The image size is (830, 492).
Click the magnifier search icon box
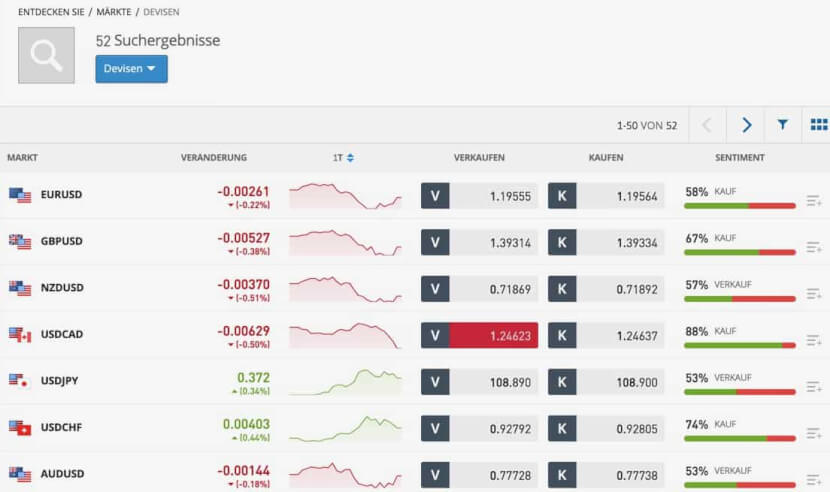tap(47, 56)
